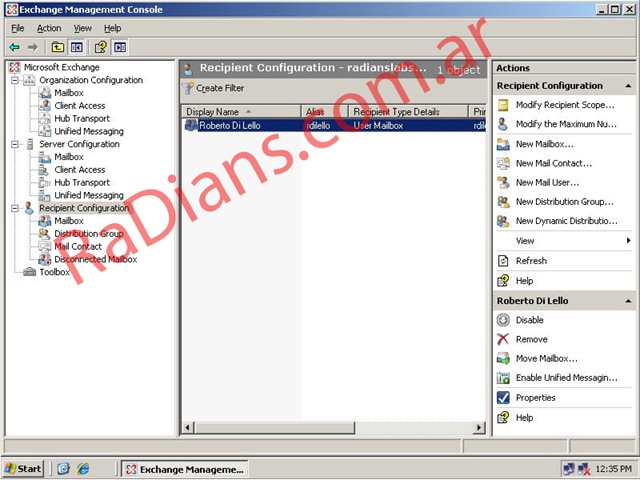
Task: Collapse the Server Configuration tree node
Action: [15, 144]
